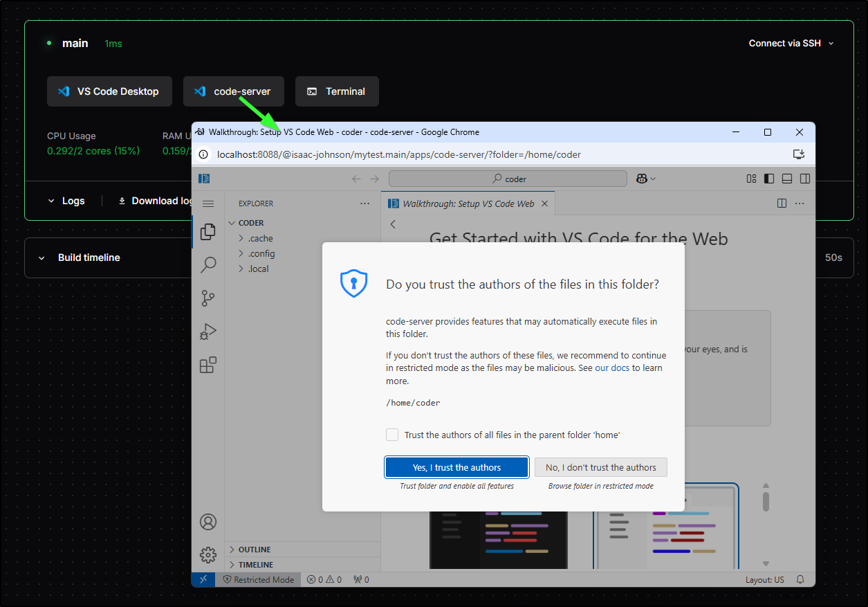Open the Search view in the activity bar
The height and width of the screenshot is (607, 868).
207,265
